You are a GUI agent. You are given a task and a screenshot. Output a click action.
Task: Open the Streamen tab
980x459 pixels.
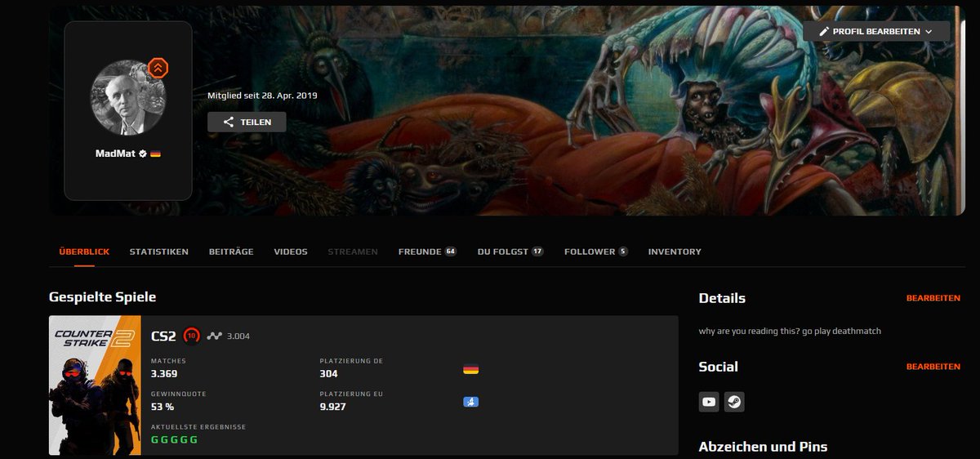coord(353,252)
